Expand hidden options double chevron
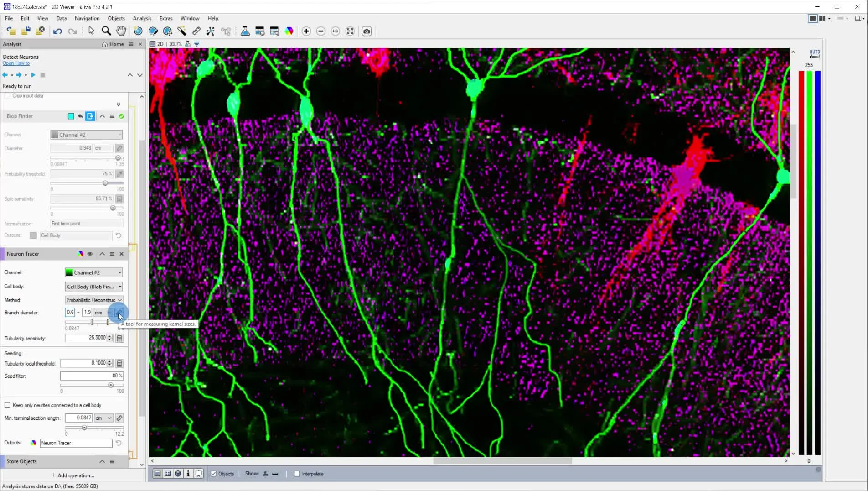Image resolution: width=868 pixels, height=491 pixels. coord(119,104)
